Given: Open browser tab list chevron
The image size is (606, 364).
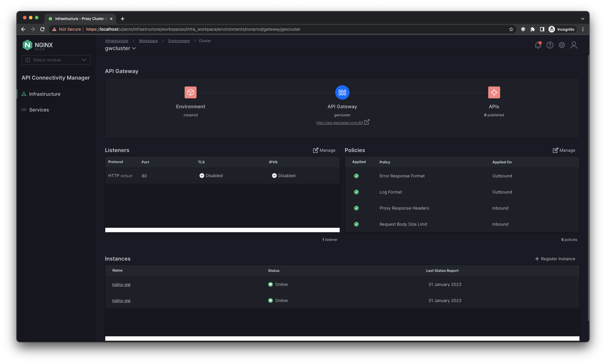Looking at the screenshot, I should pyautogui.click(x=582, y=18).
